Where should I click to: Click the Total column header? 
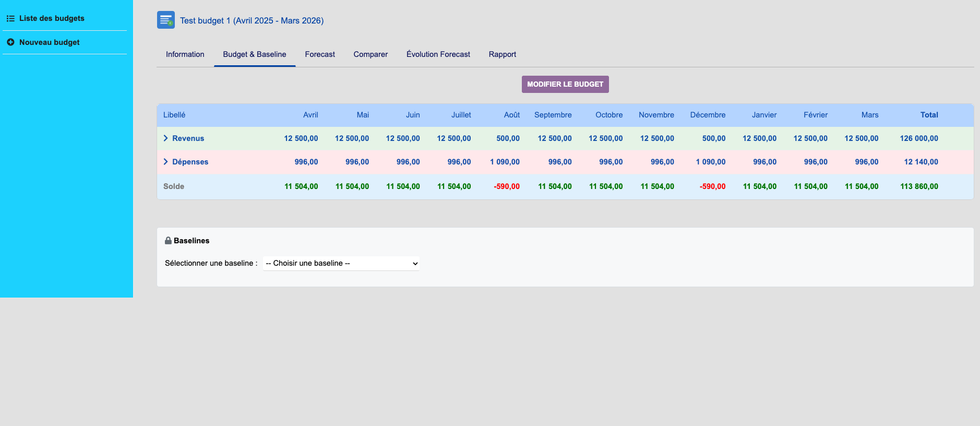(929, 115)
